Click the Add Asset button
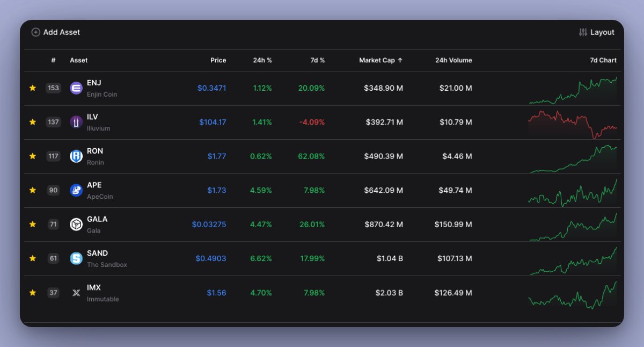This screenshot has height=347, width=644. [55, 32]
